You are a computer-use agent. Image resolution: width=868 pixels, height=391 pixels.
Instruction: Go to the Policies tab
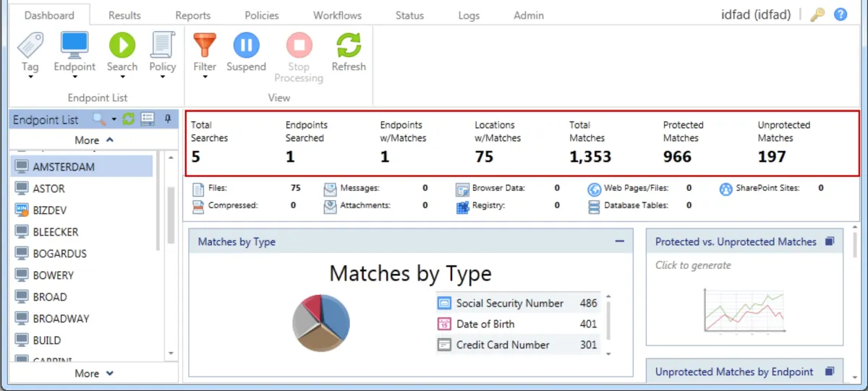click(262, 15)
